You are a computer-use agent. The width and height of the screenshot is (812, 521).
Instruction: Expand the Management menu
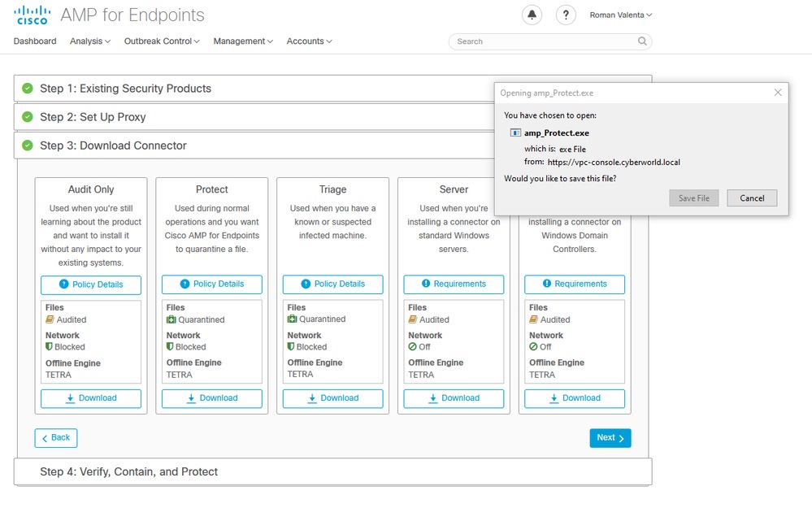[x=242, y=41]
